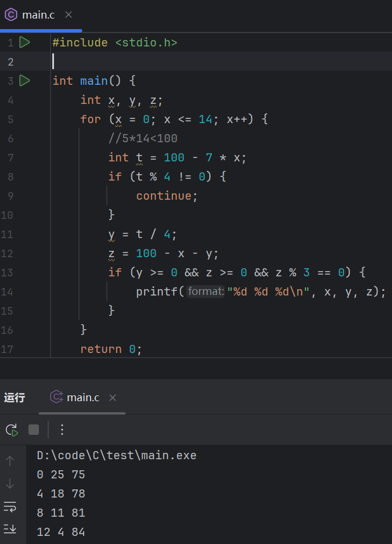Click the 运行 tool window title
Viewport: 392px width, 544px height.
click(x=15, y=398)
